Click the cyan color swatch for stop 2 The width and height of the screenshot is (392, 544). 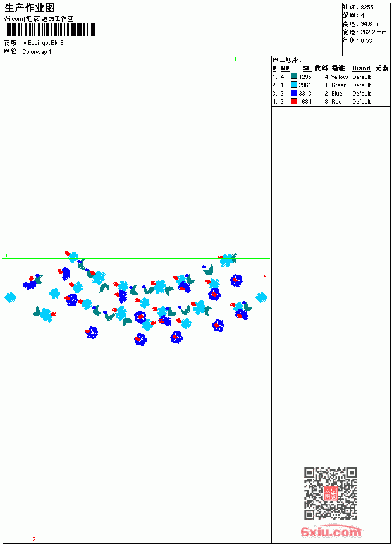(294, 85)
